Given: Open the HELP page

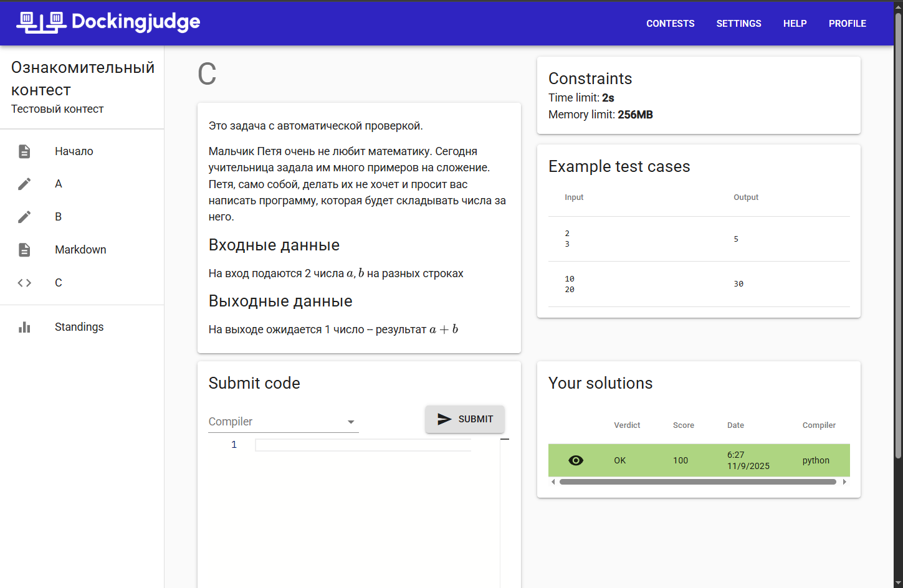Looking at the screenshot, I should 795,24.
